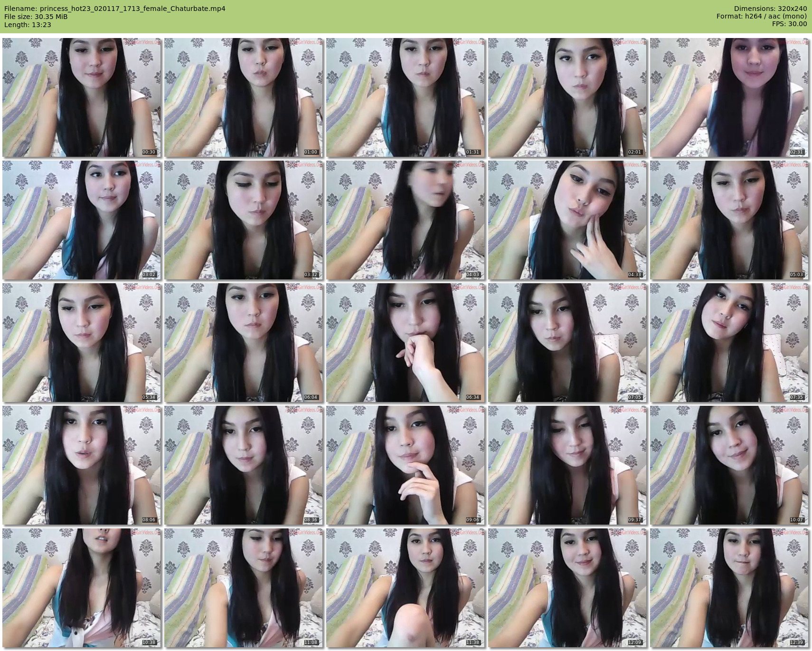This screenshot has width=812, height=651.
Task: Select the frame stamped 07:05
Action: [567, 343]
